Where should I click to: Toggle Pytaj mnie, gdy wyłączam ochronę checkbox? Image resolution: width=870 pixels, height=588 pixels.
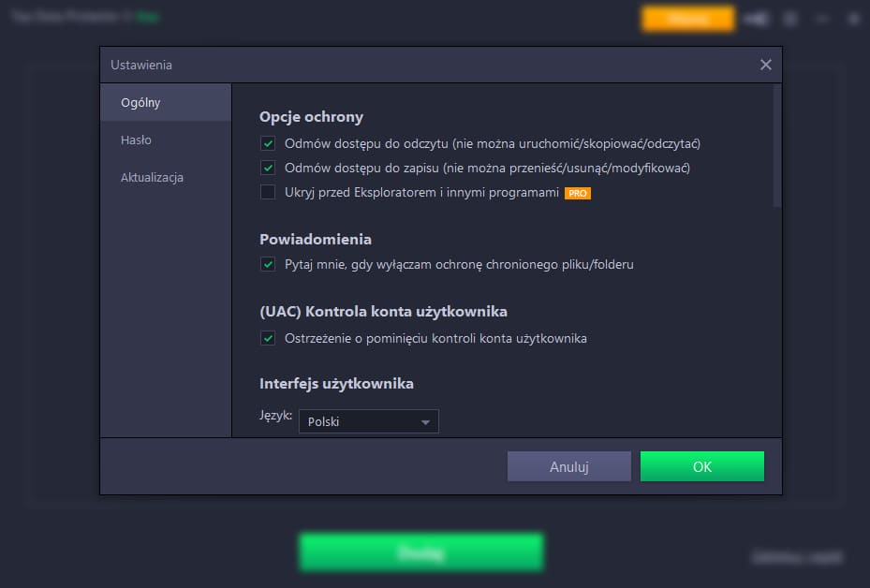268,264
